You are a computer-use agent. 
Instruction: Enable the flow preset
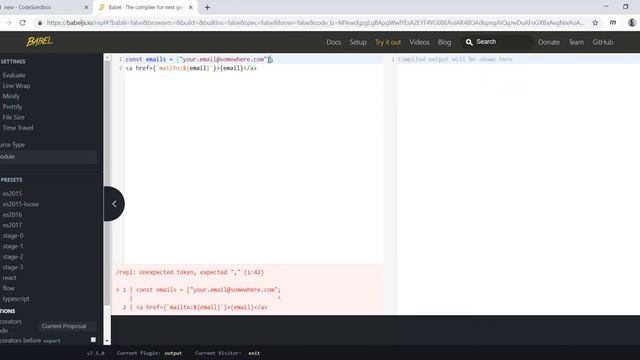click(x=9, y=288)
